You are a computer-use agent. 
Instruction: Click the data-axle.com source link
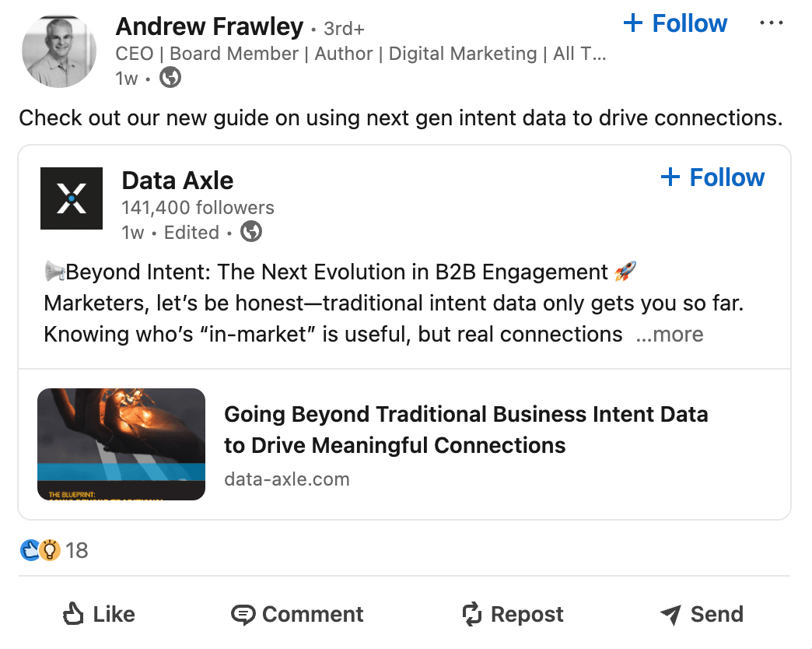(286, 479)
